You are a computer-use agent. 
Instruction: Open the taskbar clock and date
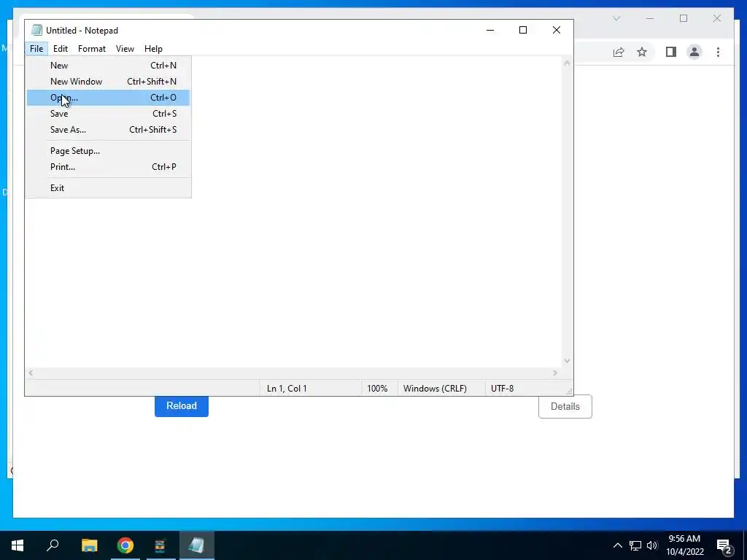click(x=684, y=545)
